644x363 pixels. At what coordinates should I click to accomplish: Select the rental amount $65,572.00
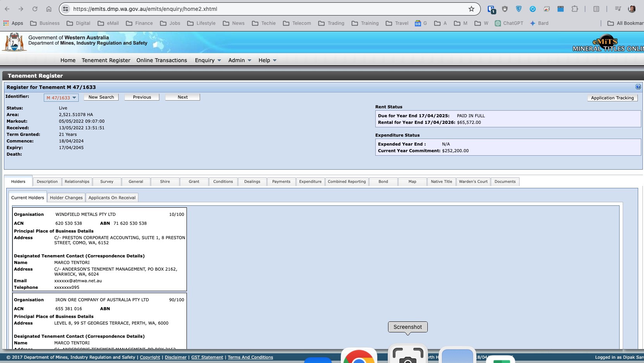469,122
